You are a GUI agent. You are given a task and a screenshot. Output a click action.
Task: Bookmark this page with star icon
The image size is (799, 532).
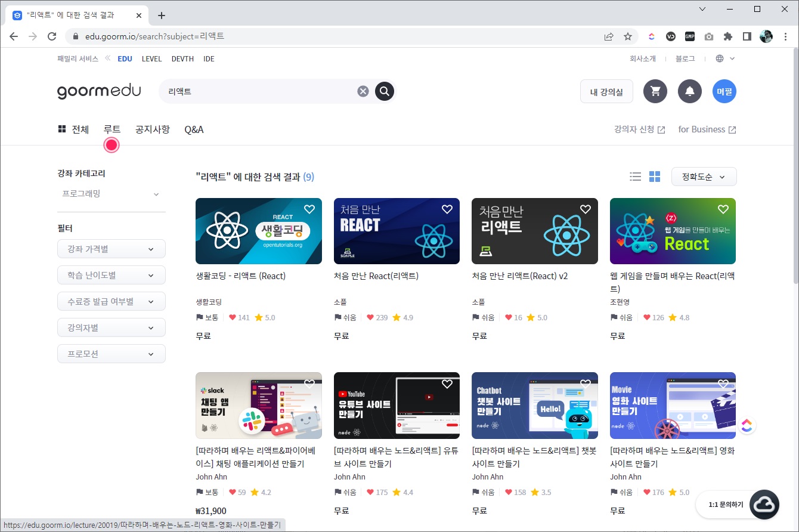(628, 36)
